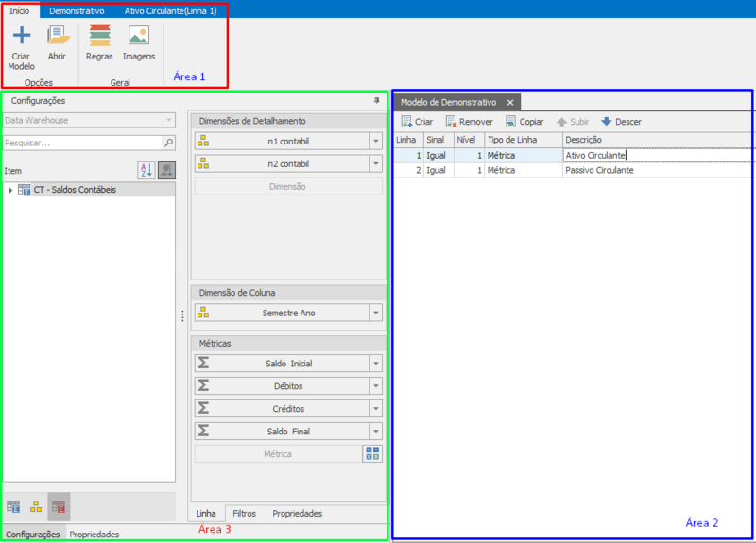The width and height of the screenshot is (756, 543).
Task: Switch to the Filtros tab
Action: (x=244, y=514)
